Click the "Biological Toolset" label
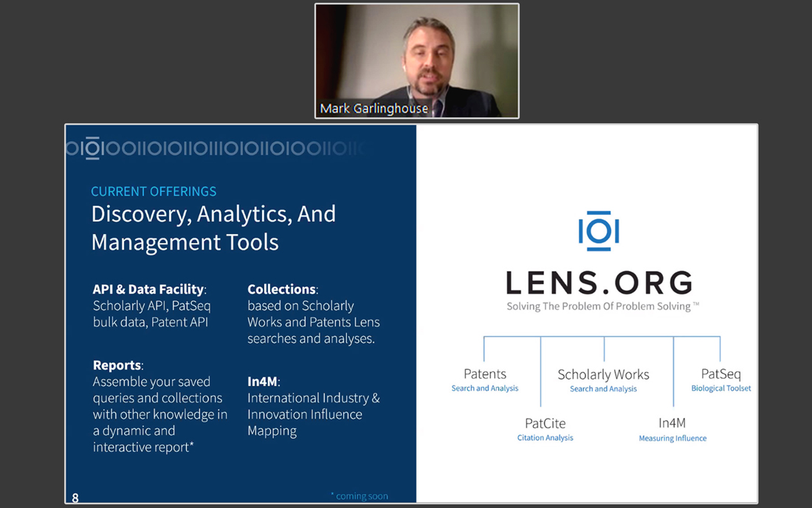This screenshot has width=812, height=508. pyautogui.click(x=721, y=388)
